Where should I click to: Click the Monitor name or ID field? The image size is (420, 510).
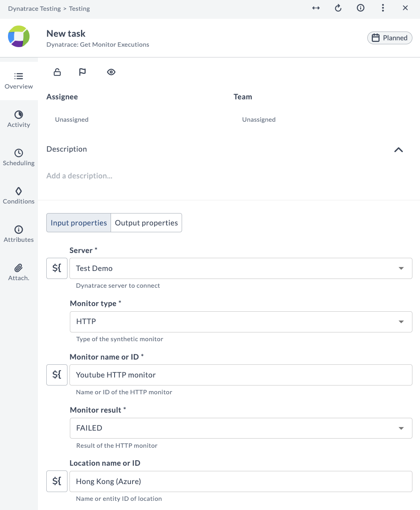[x=241, y=375]
